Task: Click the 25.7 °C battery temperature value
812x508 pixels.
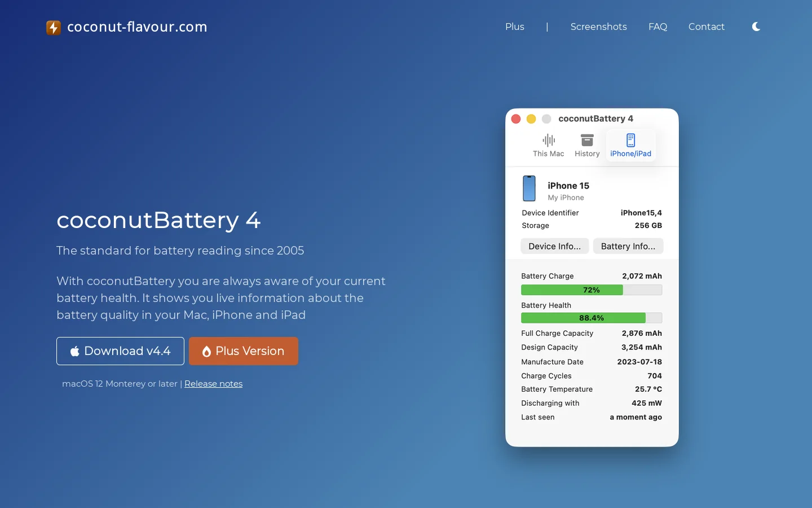Action: pyautogui.click(x=648, y=389)
